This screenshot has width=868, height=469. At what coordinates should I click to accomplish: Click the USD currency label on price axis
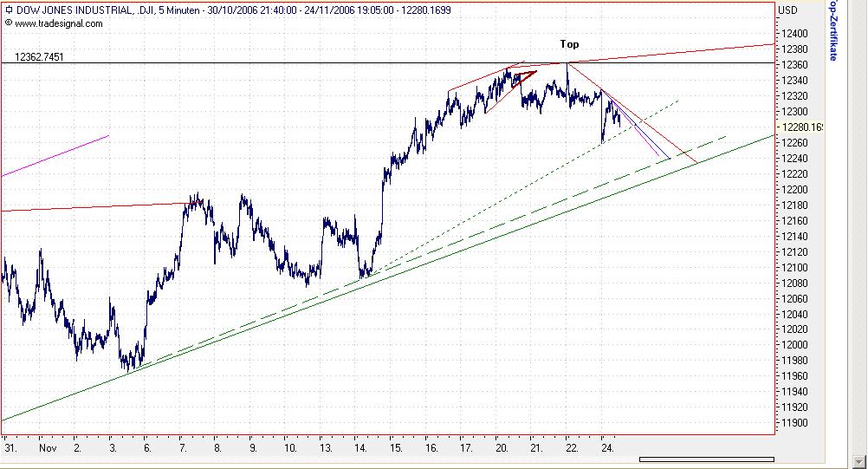click(x=787, y=10)
